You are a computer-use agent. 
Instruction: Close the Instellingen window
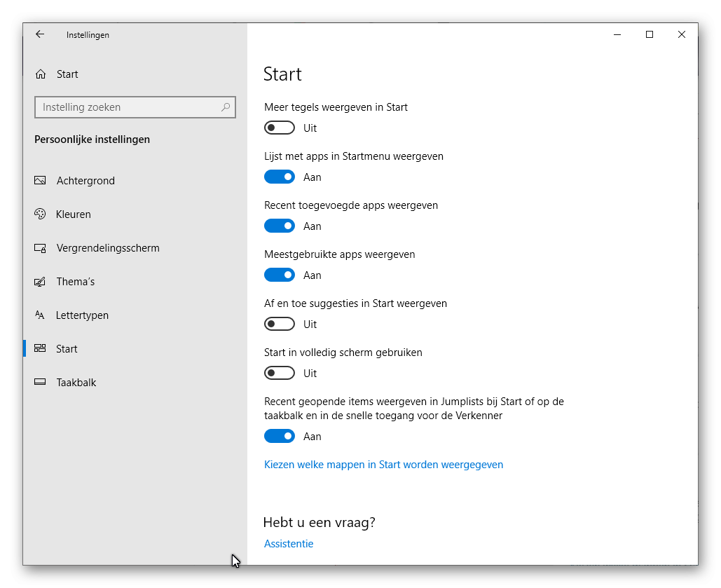tap(682, 34)
